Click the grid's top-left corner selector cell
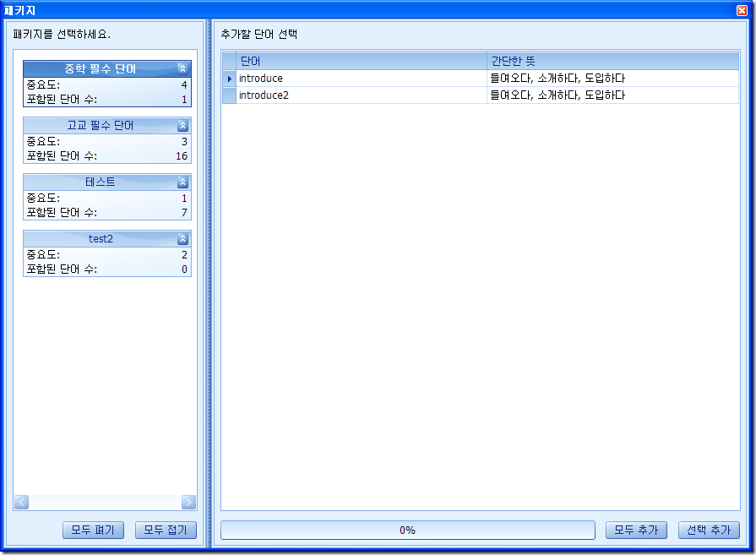This screenshot has height=555, width=756. coord(229,61)
